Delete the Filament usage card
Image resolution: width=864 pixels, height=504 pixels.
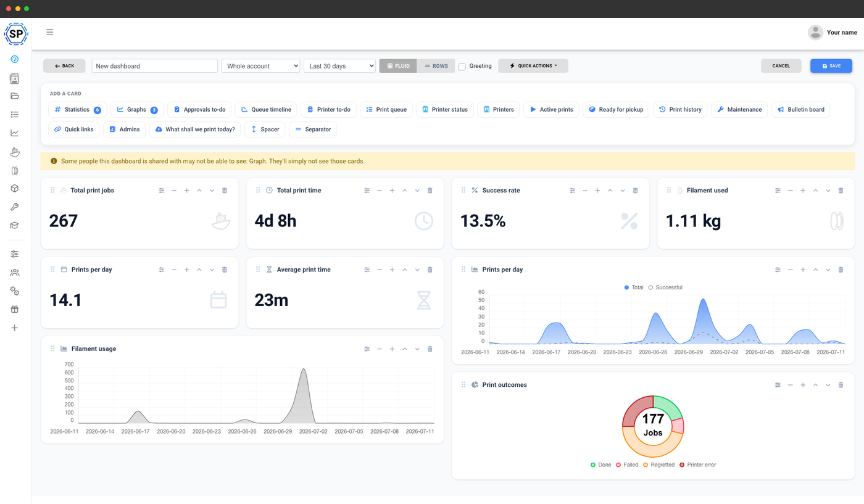[430, 349]
